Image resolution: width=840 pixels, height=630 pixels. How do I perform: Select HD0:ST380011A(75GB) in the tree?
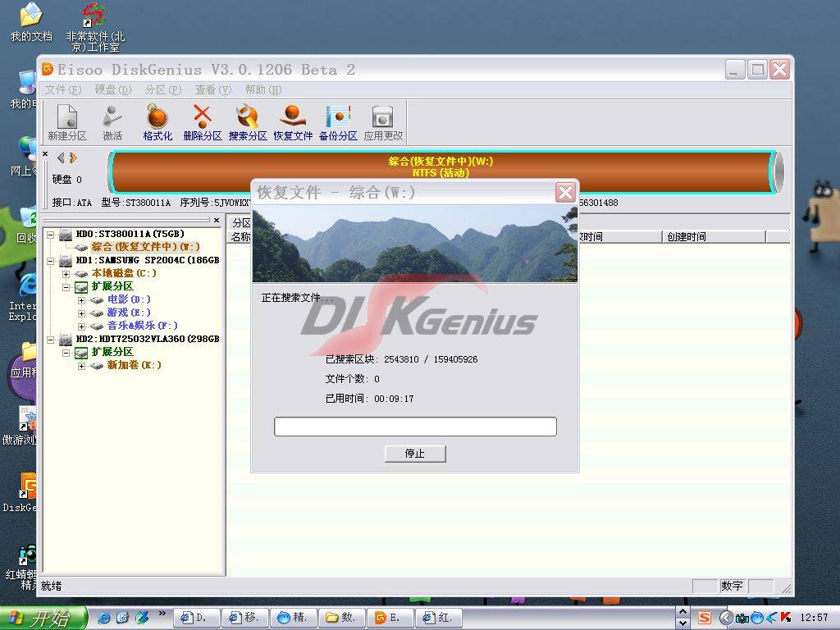point(130,234)
